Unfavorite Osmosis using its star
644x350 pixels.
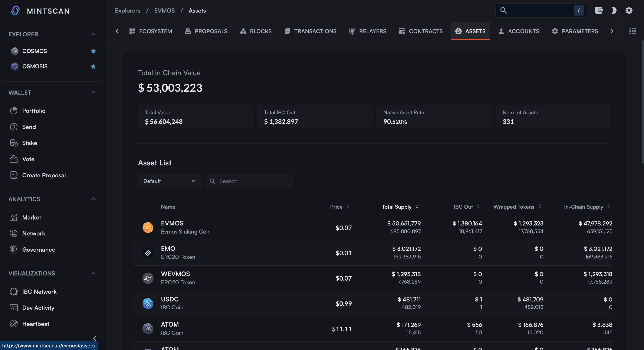click(93, 66)
